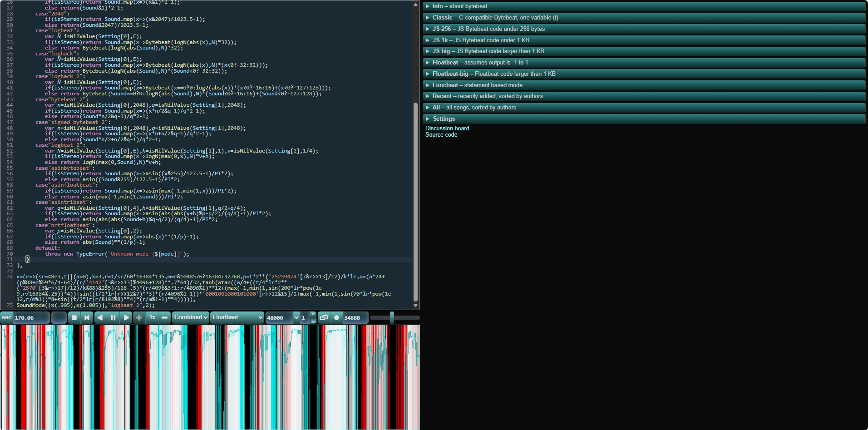Image resolution: width=868 pixels, height=430 pixels.
Task: Click the copy link icon
Action: coord(324,318)
